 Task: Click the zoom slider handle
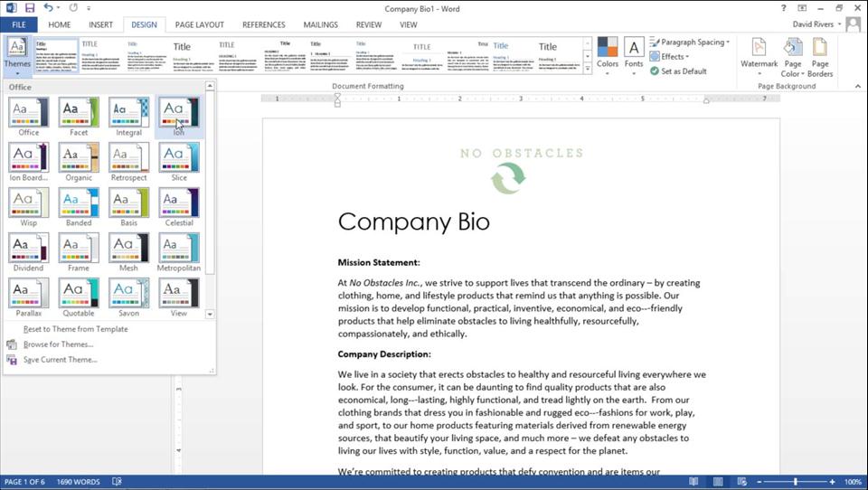pyautogui.click(x=796, y=482)
